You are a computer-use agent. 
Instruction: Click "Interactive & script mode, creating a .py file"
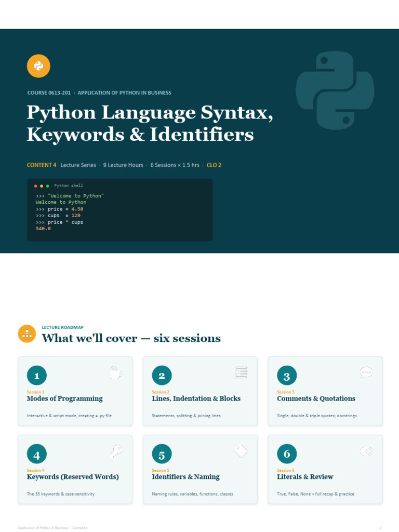pos(69,416)
